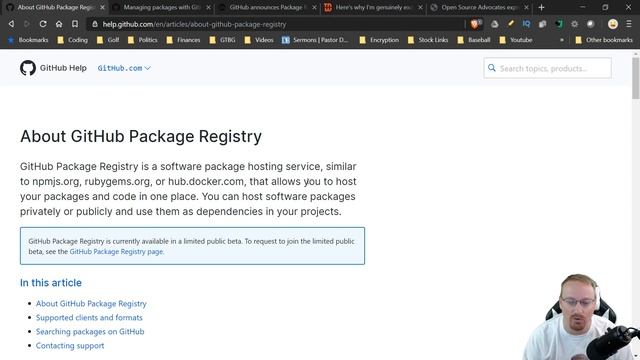The height and width of the screenshot is (360, 640).
Task: Jump to Searching packages on GitHub
Action: point(90,331)
